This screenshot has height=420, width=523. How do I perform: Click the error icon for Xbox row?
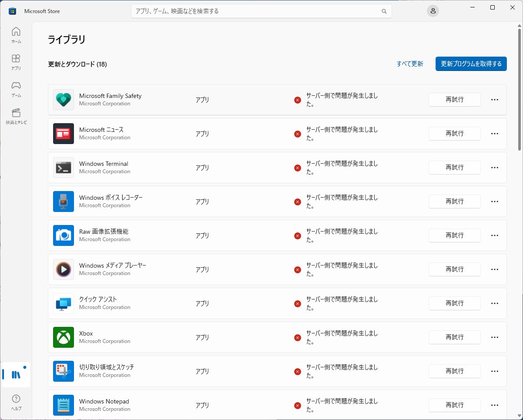(298, 338)
